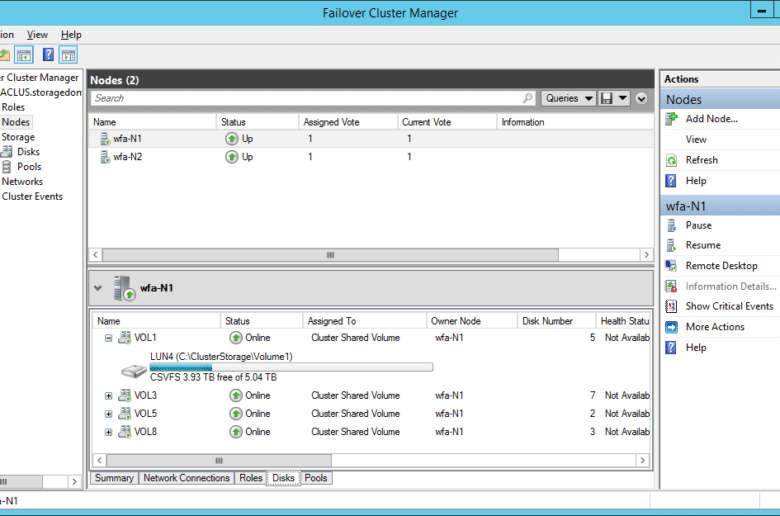This screenshot has height=516, width=780.
Task: Click the Online status icon for VOL1
Action: 236,338
